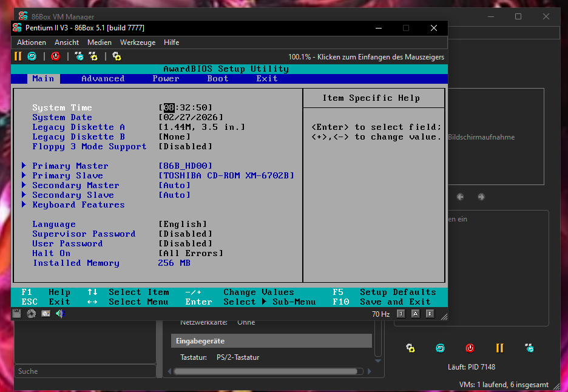Send Ctrl+Alt+Del via the toolbar keys-with-reset icon
The height and width of the screenshot is (392, 568).
79,56
